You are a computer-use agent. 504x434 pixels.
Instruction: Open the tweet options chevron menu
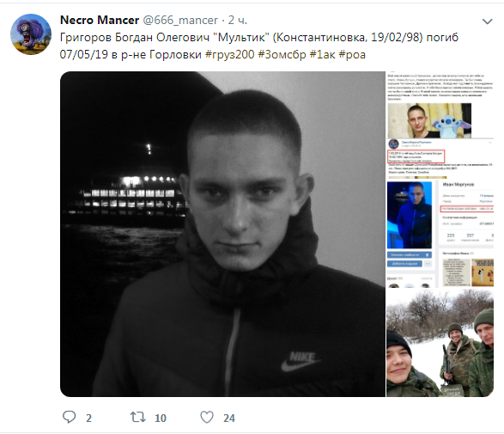click(x=488, y=21)
